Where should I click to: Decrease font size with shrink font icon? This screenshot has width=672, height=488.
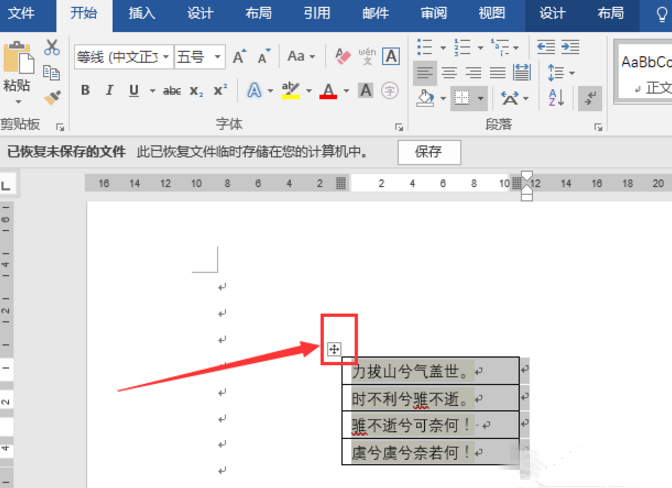pyautogui.click(x=264, y=57)
